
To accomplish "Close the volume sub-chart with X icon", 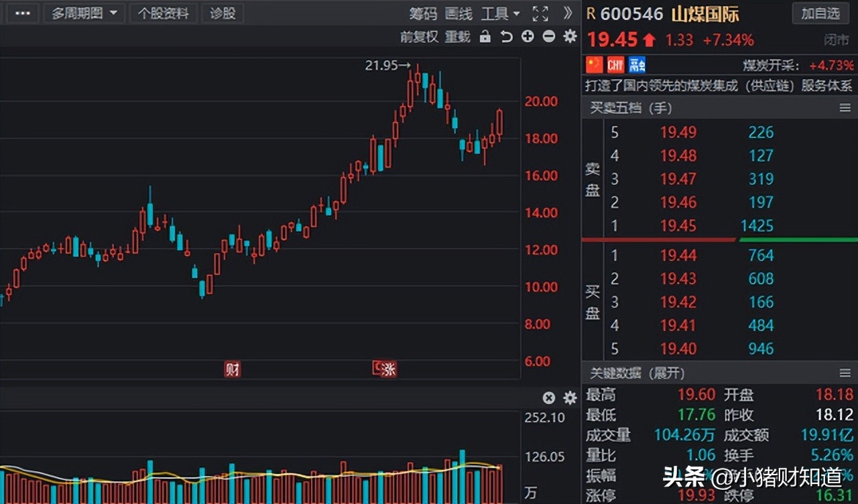I will click(548, 397).
